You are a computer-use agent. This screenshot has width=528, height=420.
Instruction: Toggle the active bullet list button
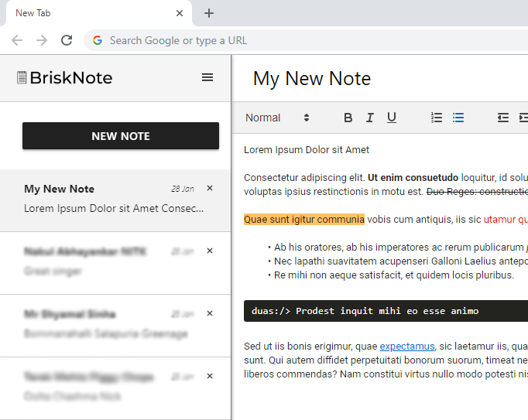pyautogui.click(x=458, y=118)
